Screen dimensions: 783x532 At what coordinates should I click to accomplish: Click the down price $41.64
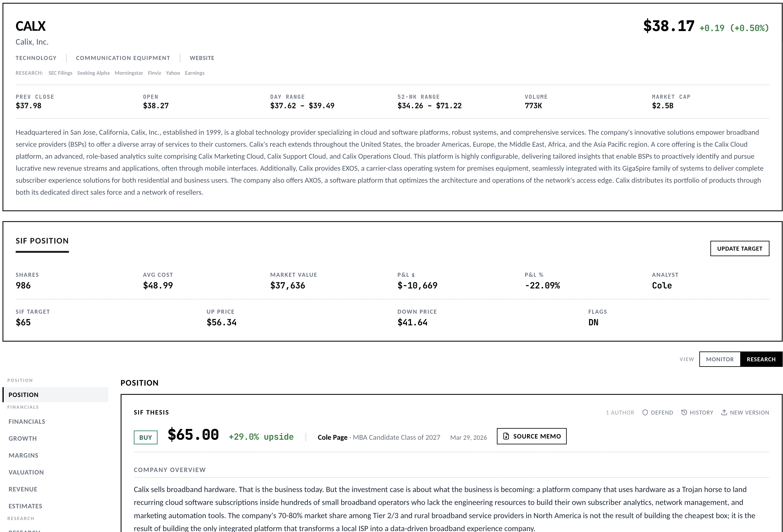(x=412, y=323)
